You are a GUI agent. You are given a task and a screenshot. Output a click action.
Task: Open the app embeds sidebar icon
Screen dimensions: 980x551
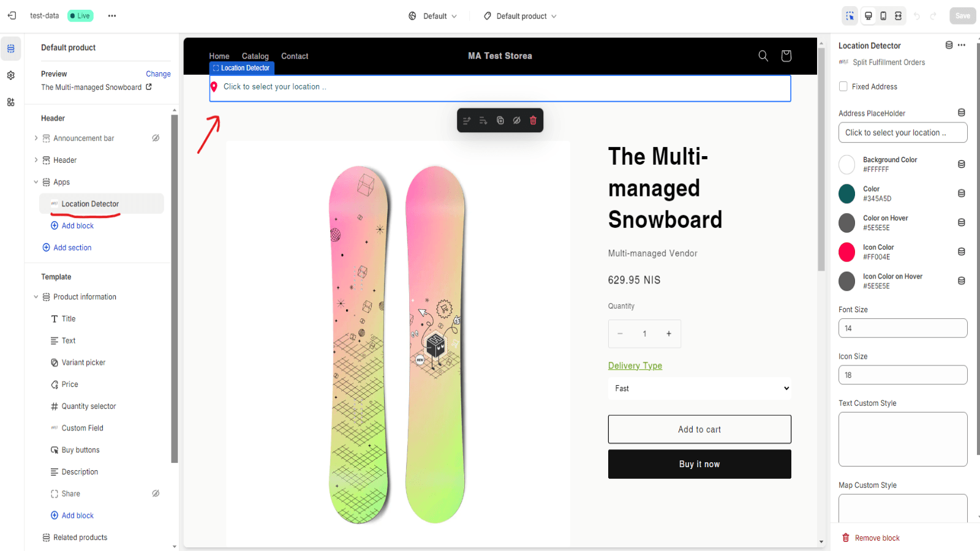pos(11,102)
